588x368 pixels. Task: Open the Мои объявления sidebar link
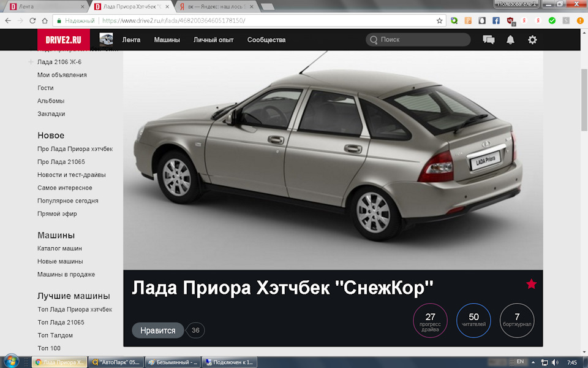62,75
